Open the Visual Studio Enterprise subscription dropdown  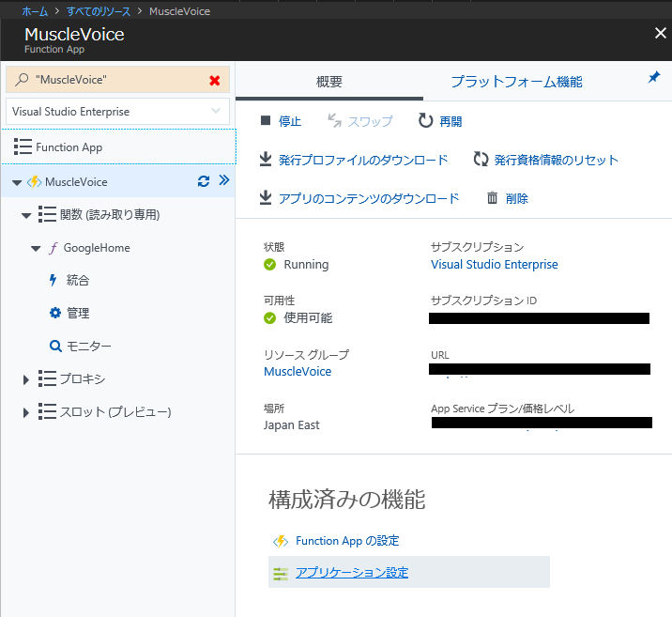[118, 112]
